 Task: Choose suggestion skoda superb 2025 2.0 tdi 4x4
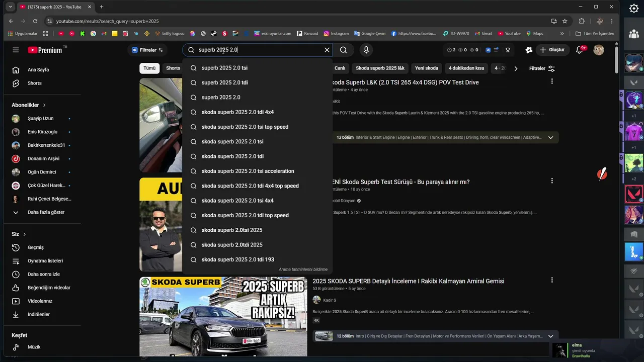257,112
